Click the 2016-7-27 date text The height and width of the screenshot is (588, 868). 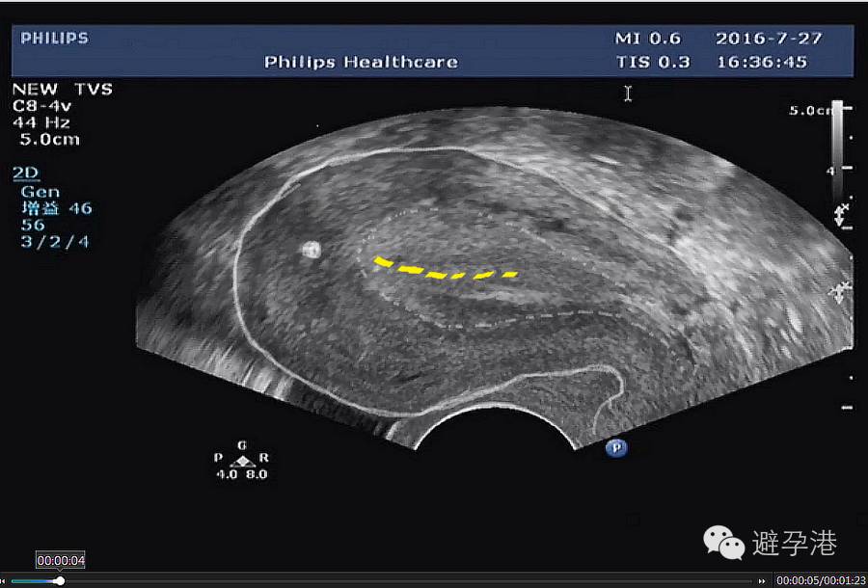click(769, 39)
